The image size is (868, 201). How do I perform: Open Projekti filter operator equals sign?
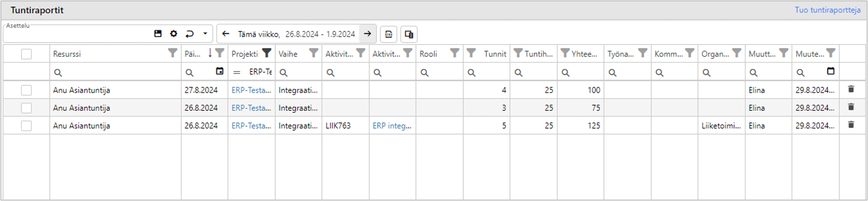point(237,72)
